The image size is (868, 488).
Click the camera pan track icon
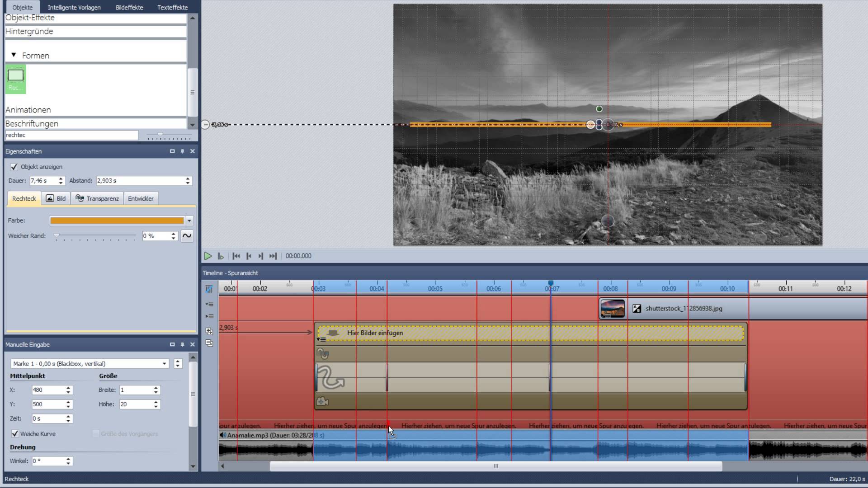[x=322, y=401]
